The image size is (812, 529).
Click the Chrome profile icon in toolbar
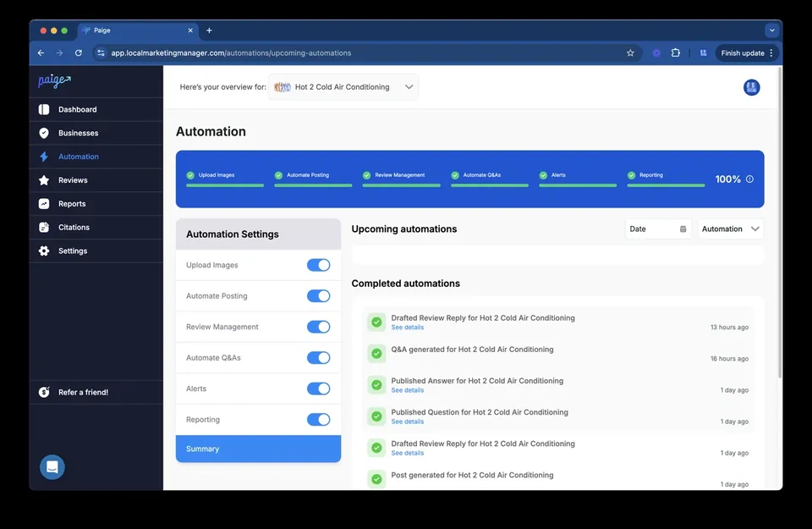pyautogui.click(x=703, y=52)
